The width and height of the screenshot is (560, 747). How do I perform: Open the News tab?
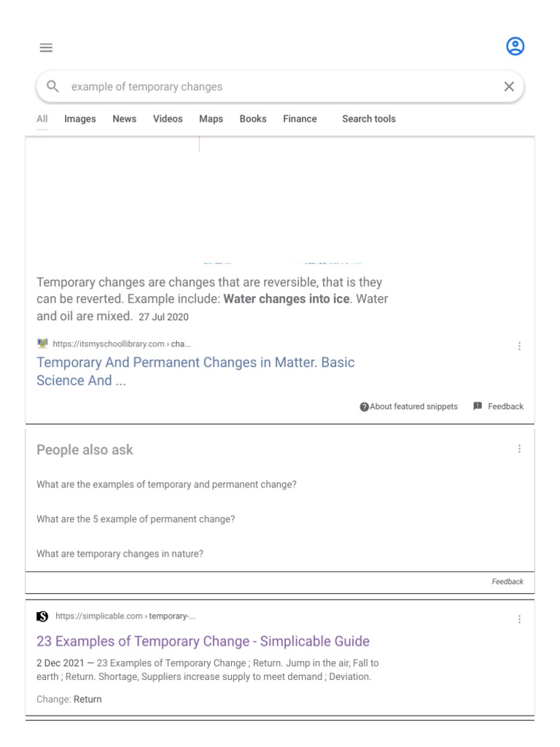tap(124, 119)
